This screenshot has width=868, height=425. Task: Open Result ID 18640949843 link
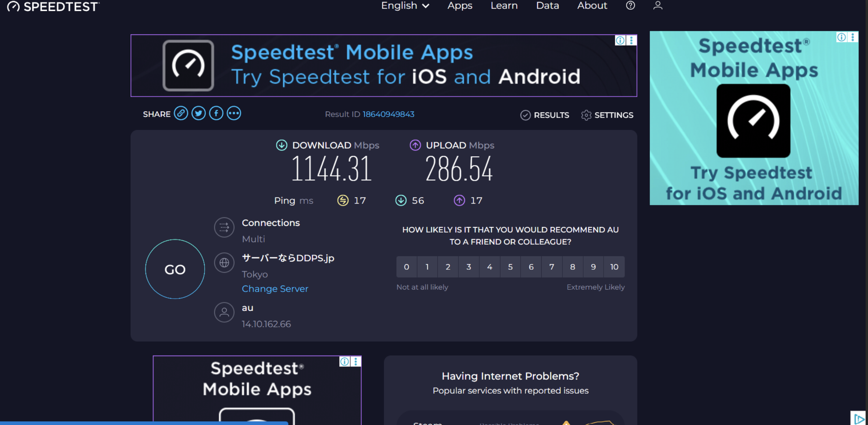click(x=388, y=114)
